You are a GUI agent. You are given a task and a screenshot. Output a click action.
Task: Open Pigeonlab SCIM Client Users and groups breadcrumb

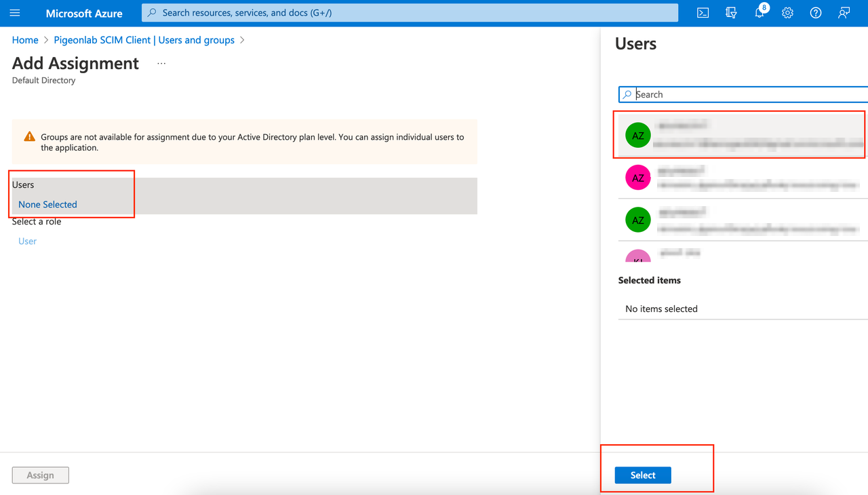pyautogui.click(x=144, y=40)
